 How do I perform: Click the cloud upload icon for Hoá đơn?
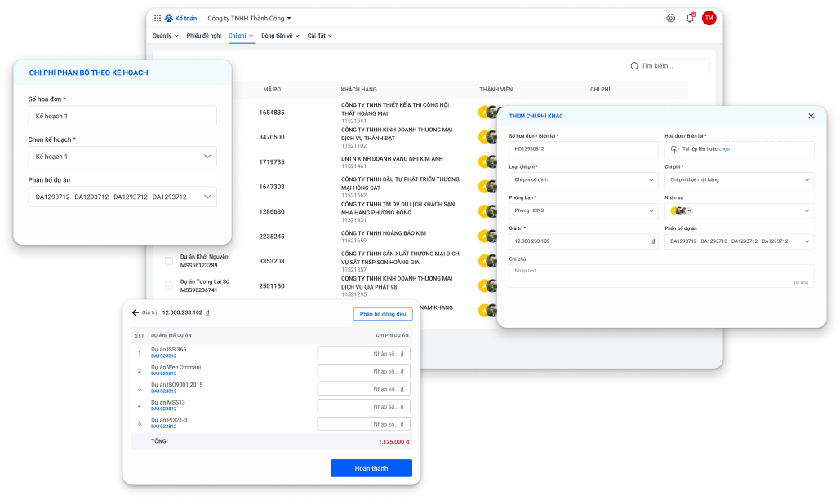[674, 149]
